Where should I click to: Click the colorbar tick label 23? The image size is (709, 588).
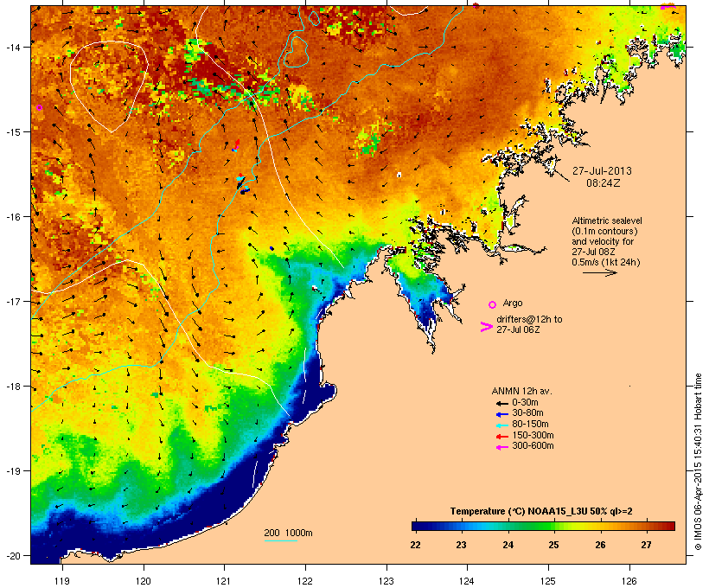pyautogui.click(x=461, y=545)
